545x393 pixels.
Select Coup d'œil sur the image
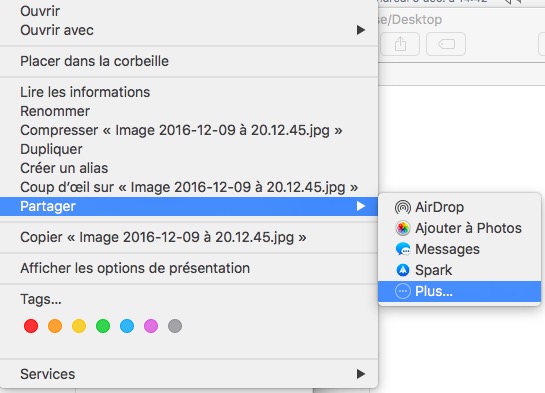click(189, 187)
